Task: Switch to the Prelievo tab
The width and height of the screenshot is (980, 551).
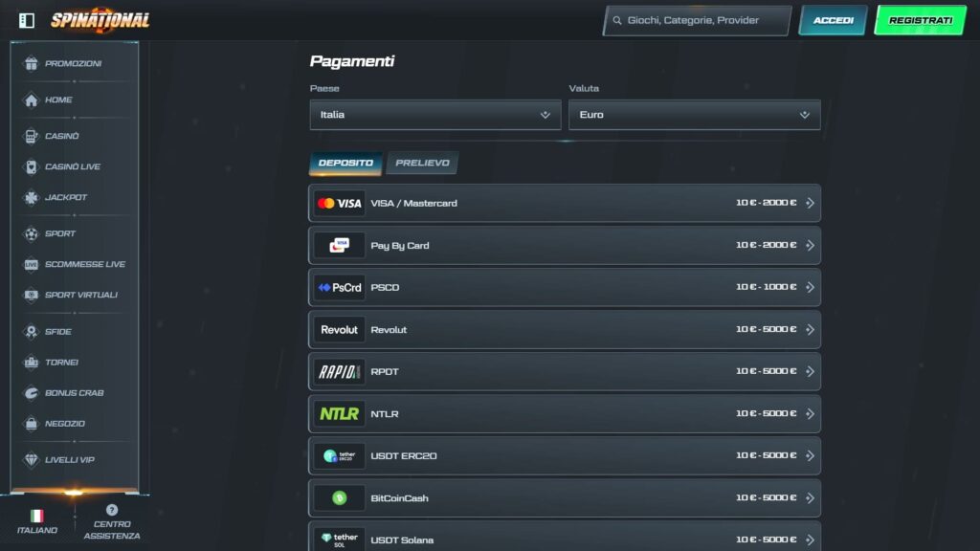Action: (422, 163)
